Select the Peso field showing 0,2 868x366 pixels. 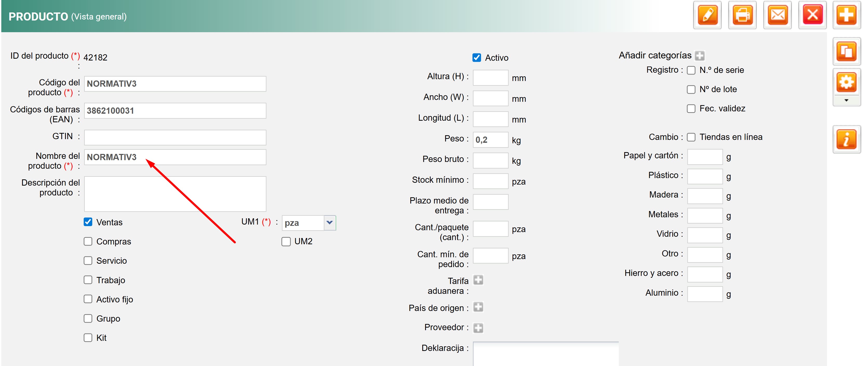tap(491, 140)
